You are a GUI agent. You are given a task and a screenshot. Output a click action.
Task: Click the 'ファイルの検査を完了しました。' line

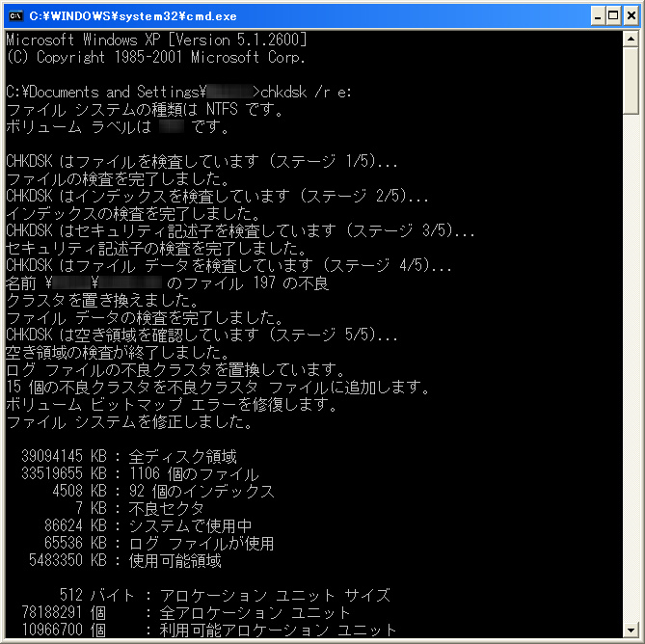(118, 179)
